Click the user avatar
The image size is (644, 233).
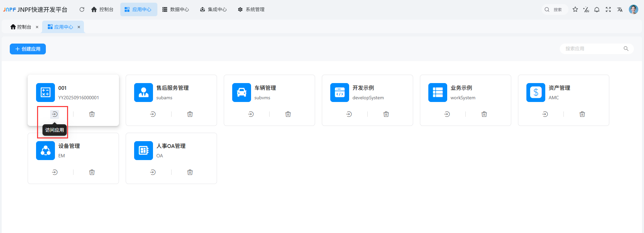[x=633, y=9]
